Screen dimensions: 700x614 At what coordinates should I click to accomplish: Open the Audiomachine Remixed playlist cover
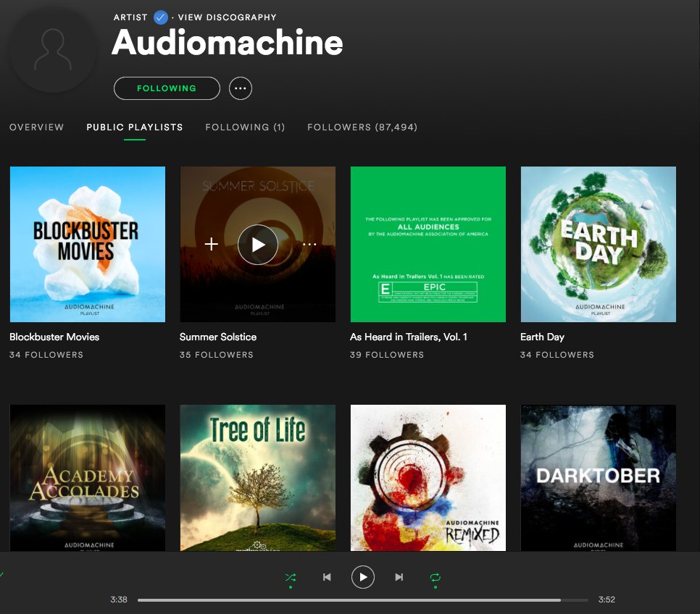tap(428, 478)
